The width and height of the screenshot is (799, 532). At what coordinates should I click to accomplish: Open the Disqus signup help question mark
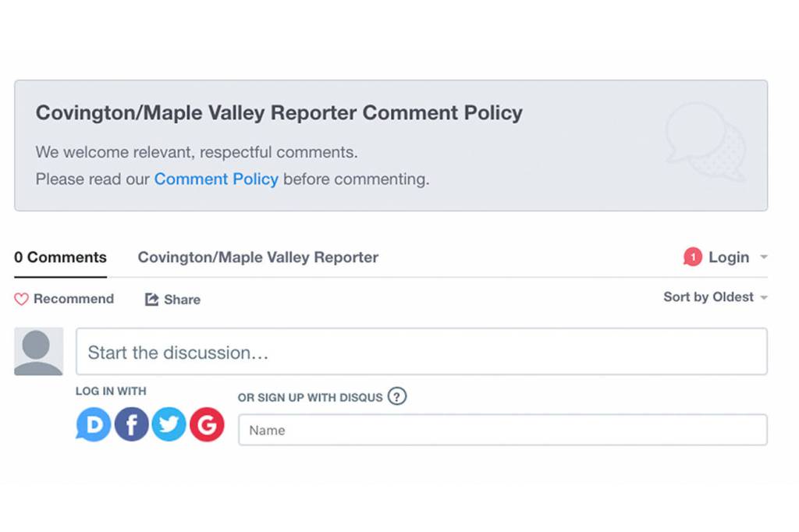pyautogui.click(x=396, y=397)
